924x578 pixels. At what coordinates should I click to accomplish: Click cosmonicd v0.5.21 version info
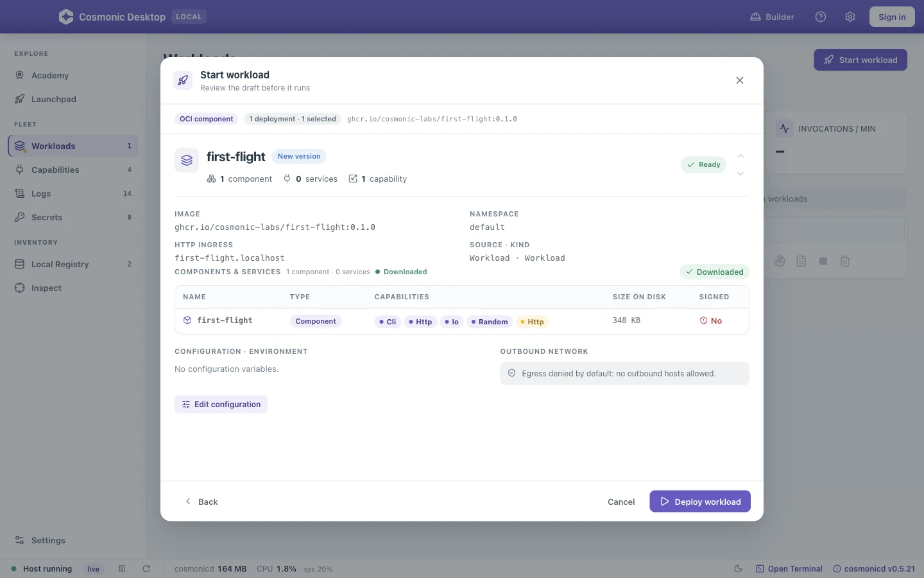[x=874, y=569]
